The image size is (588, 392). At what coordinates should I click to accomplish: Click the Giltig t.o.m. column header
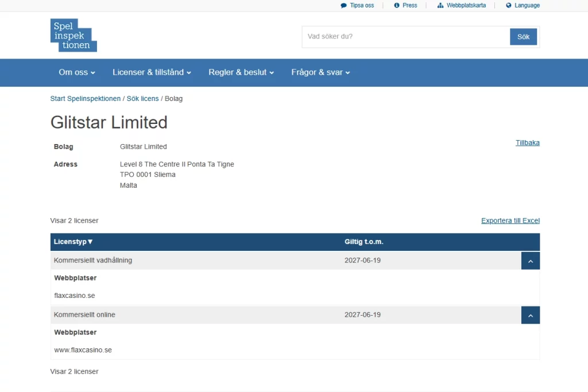click(x=363, y=242)
